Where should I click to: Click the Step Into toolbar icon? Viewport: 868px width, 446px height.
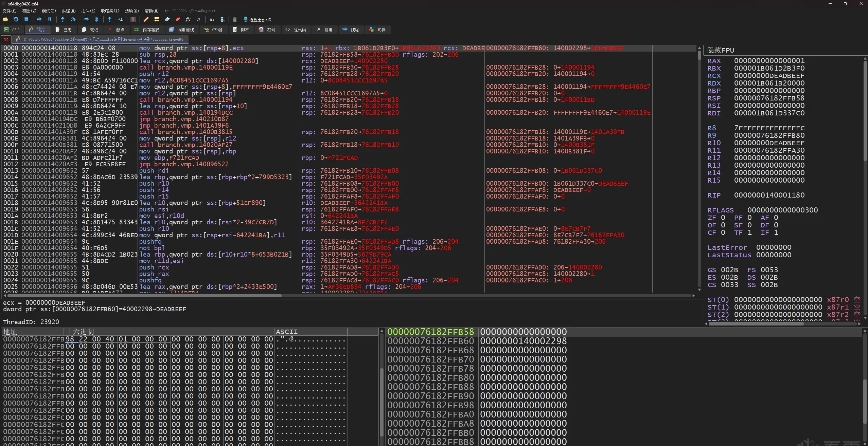point(63,19)
